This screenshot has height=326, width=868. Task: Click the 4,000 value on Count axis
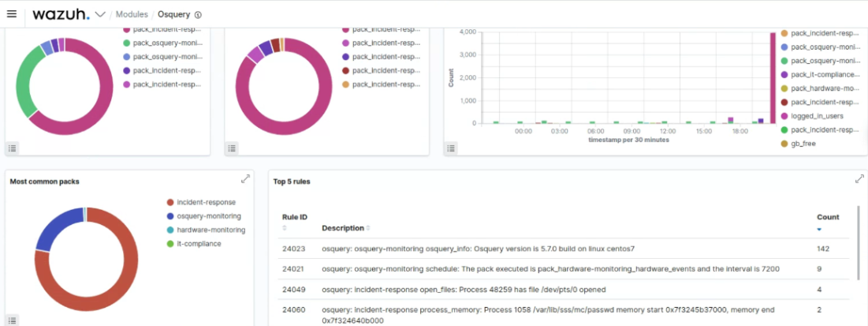click(468, 32)
